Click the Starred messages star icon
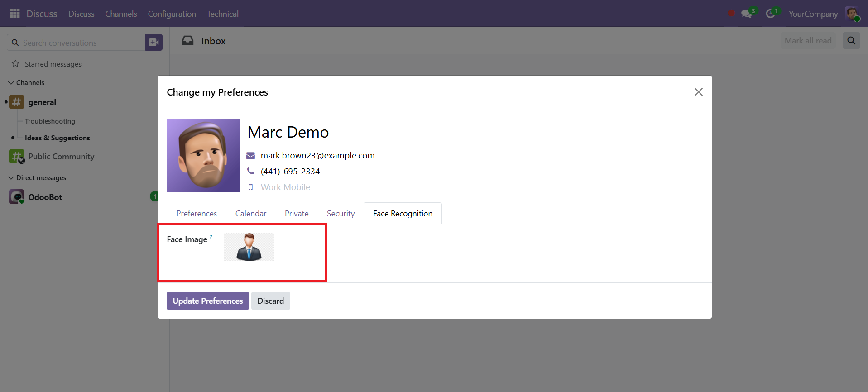The width and height of the screenshot is (868, 392). [15, 64]
